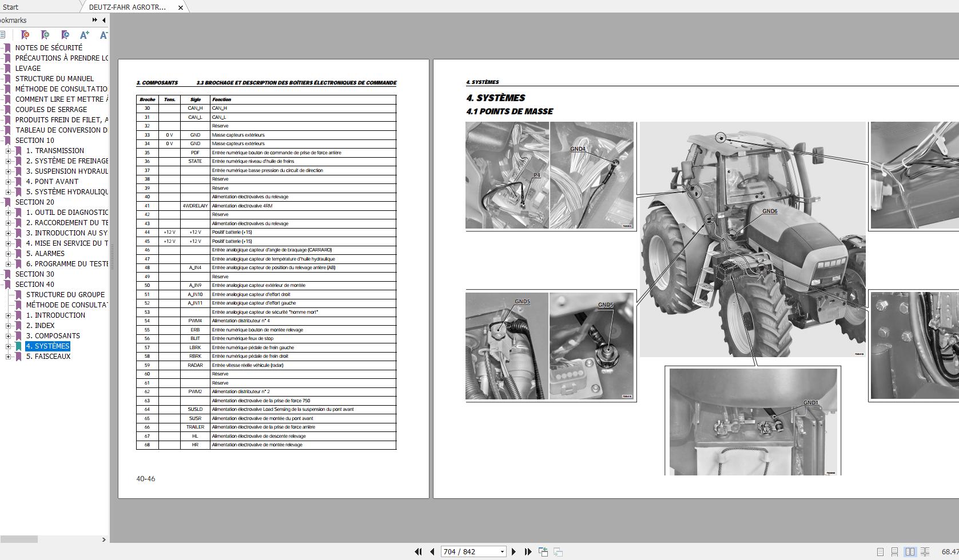Screen dimensions: 959x560
Task: Open the page number dropdown
Action: 502,551
